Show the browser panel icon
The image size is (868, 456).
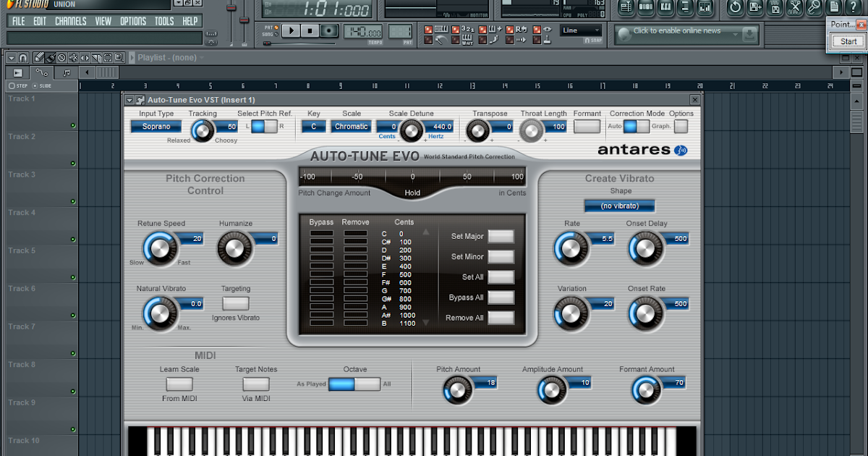pos(686,7)
